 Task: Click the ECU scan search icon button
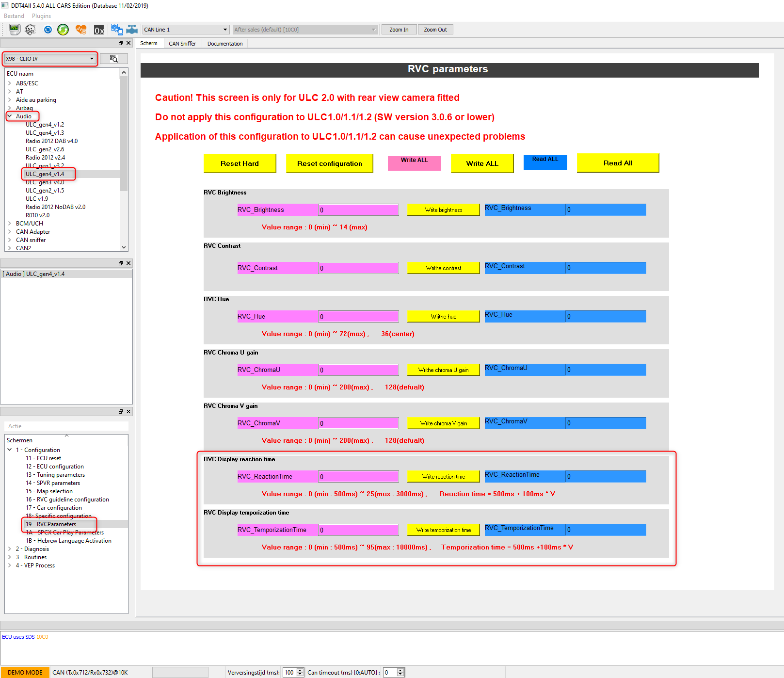114,59
